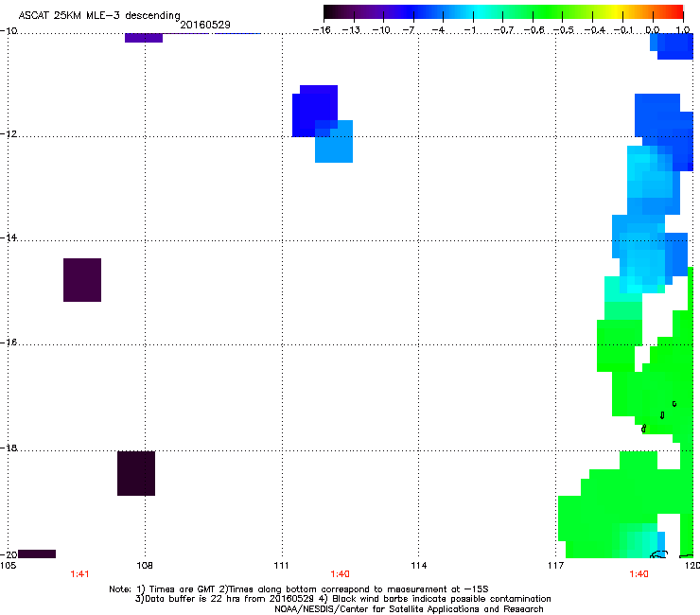Click the purple data strip at top near longitude 108
The image size is (700, 615).
coord(144,38)
